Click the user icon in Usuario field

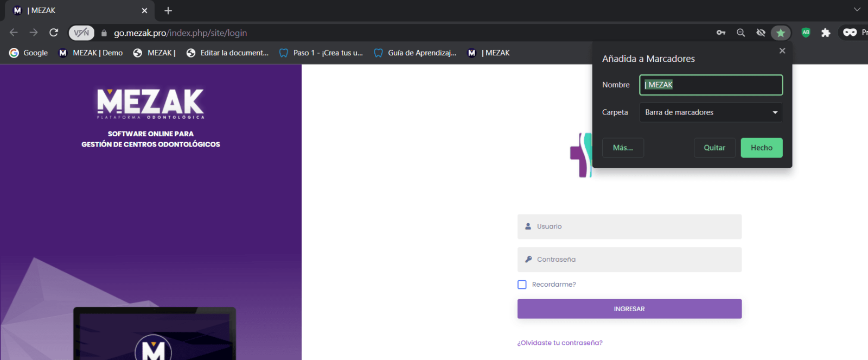528,226
